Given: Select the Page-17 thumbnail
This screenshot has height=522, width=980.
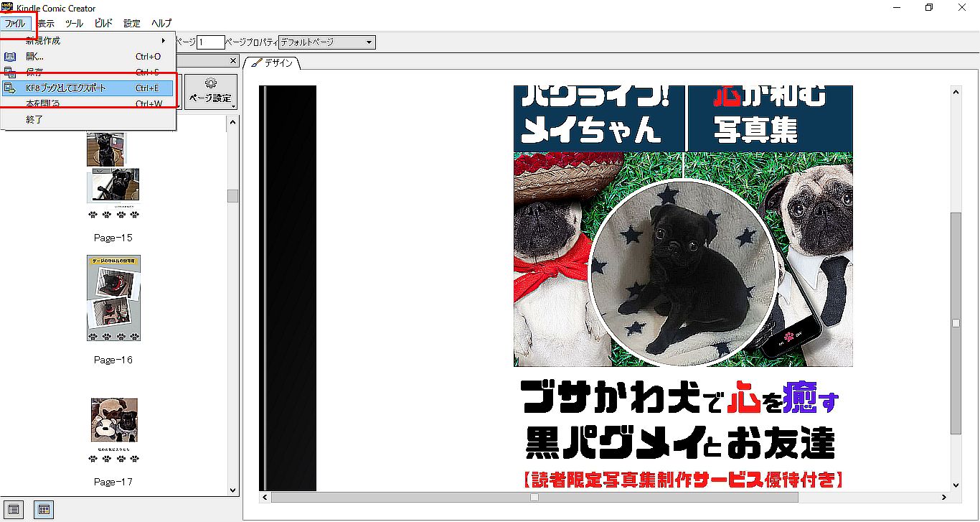Looking at the screenshot, I should pos(113,431).
